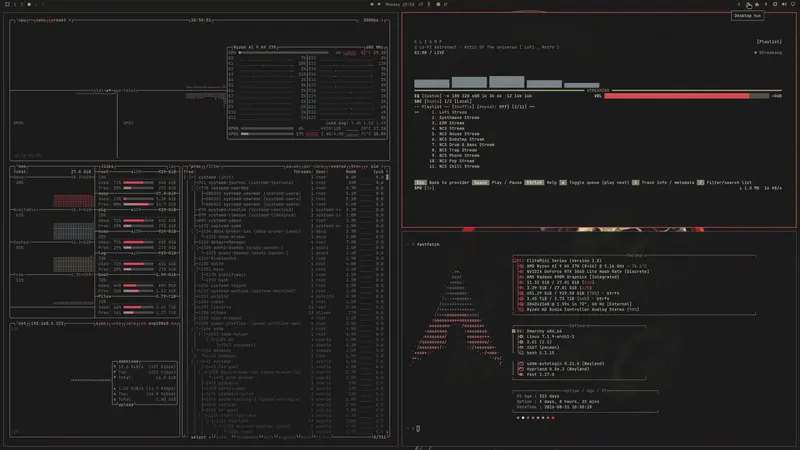This screenshot has height=450, width=800.
Task: Play "1. Lofi Stream" in the playlist
Action: click(449, 112)
